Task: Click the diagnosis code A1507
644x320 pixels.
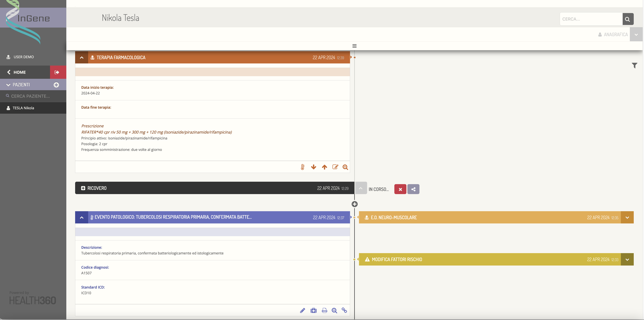Action: (87, 273)
